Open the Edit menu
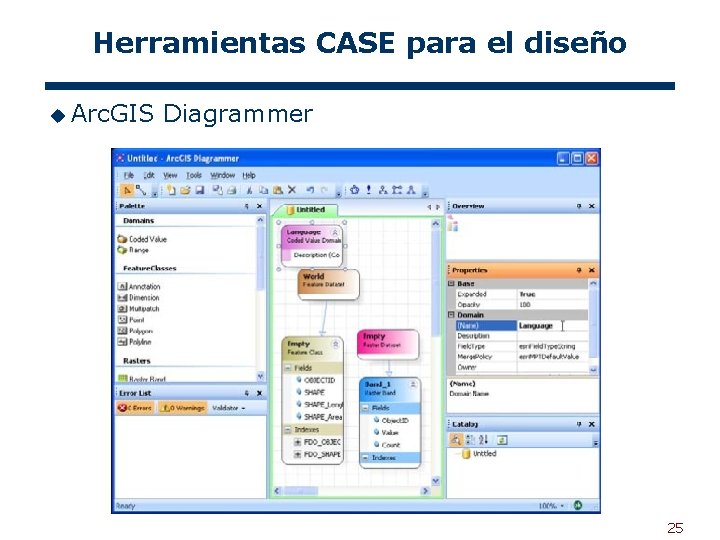 pos(149,175)
